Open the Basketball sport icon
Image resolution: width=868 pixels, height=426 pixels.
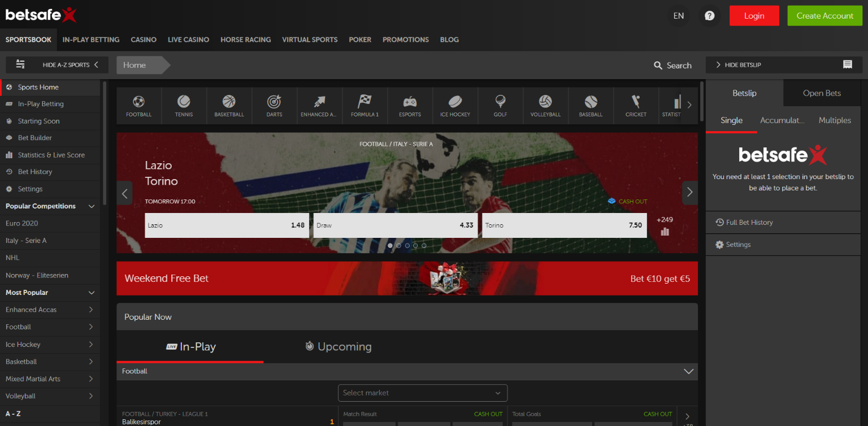tap(229, 106)
